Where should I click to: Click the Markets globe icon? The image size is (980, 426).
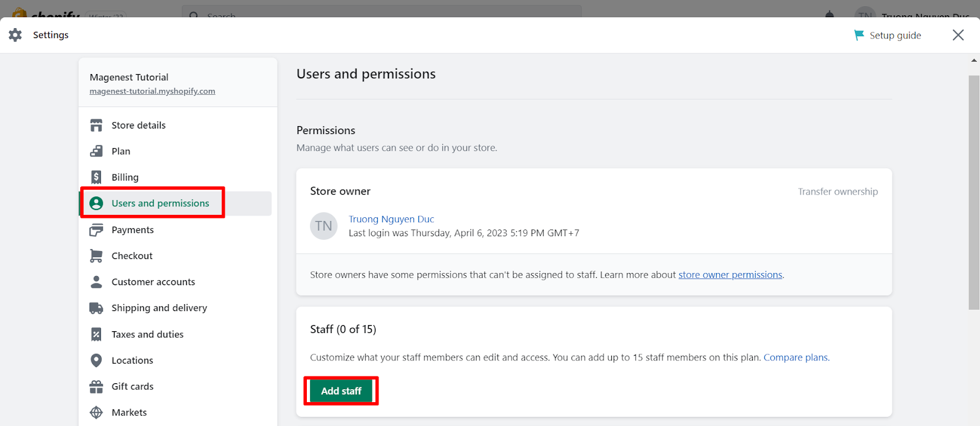click(x=96, y=413)
